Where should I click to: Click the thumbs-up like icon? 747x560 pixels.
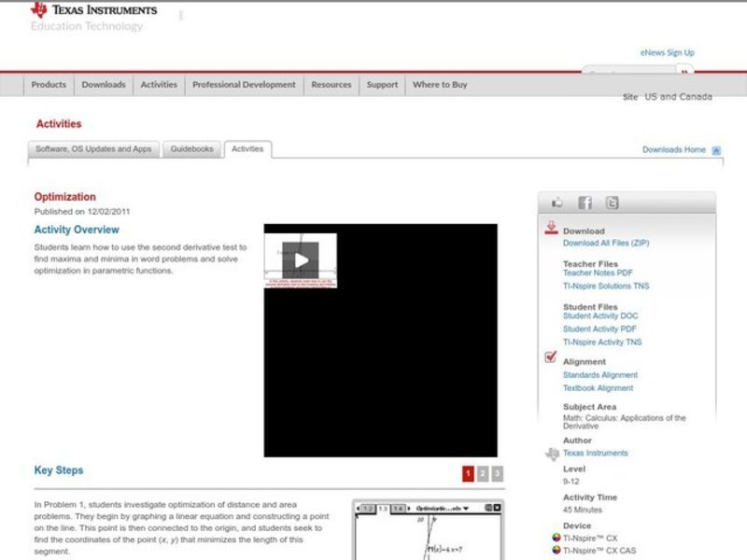(557, 203)
